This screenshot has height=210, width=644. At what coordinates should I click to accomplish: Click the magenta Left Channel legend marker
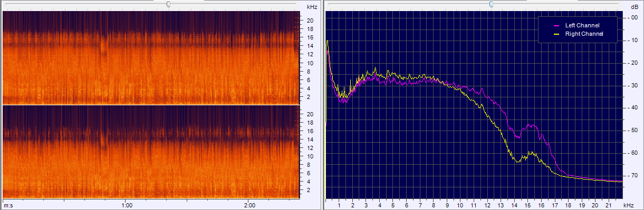(x=556, y=25)
